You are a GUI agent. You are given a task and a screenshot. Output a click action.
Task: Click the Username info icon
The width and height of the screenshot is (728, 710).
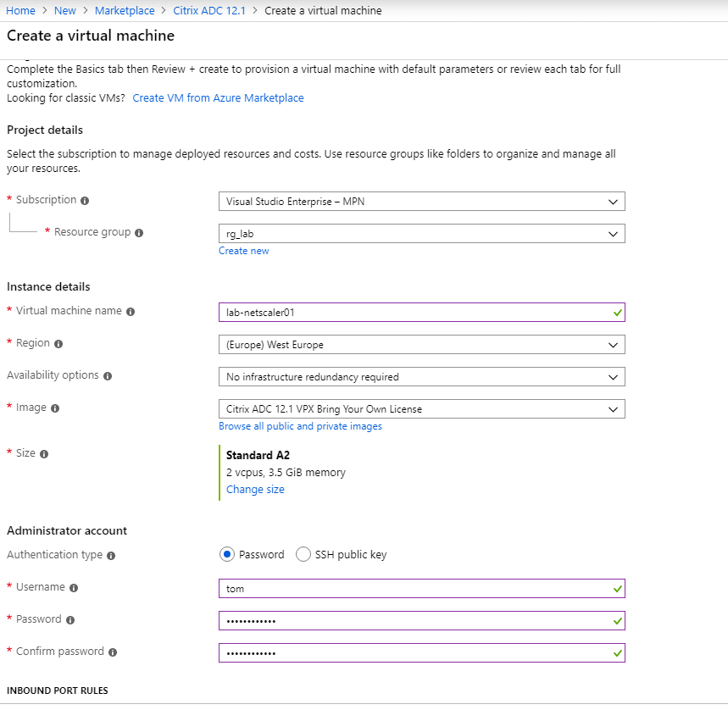click(x=74, y=588)
